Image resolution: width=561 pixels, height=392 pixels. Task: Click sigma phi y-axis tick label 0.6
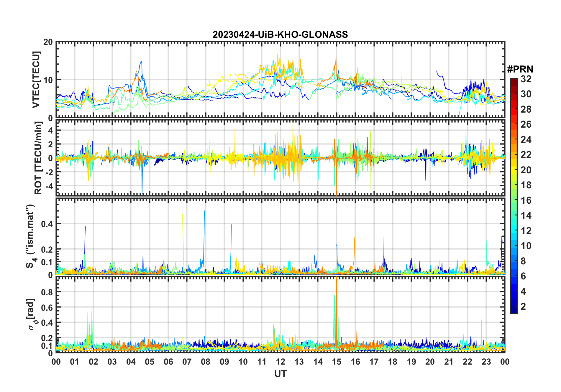tap(47, 307)
